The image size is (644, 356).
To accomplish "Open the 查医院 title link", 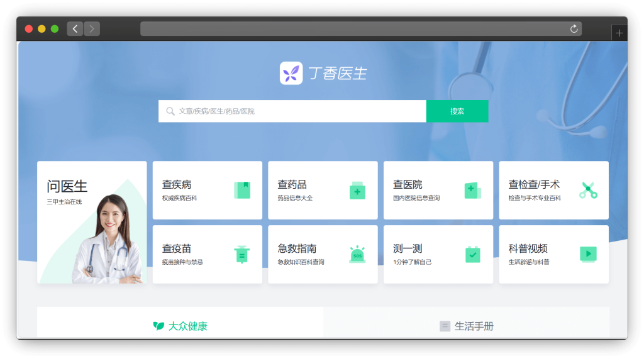I will [408, 185].
